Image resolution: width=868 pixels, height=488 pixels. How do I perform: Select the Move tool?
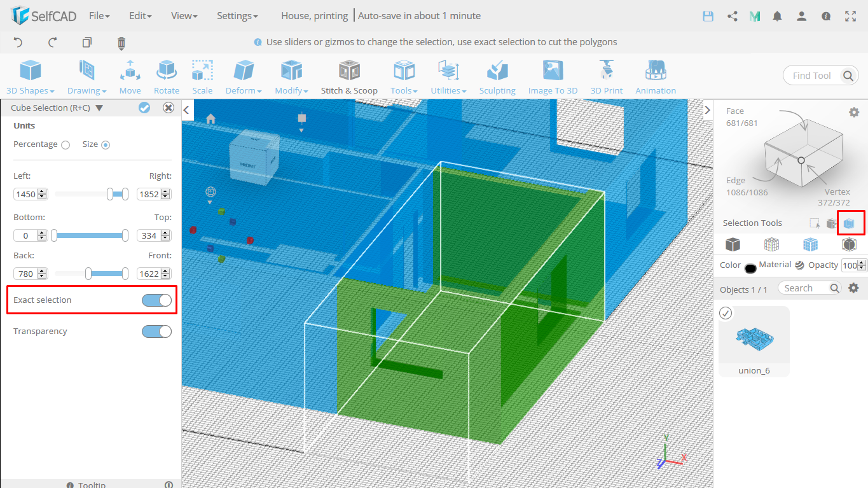click(130, 78)
